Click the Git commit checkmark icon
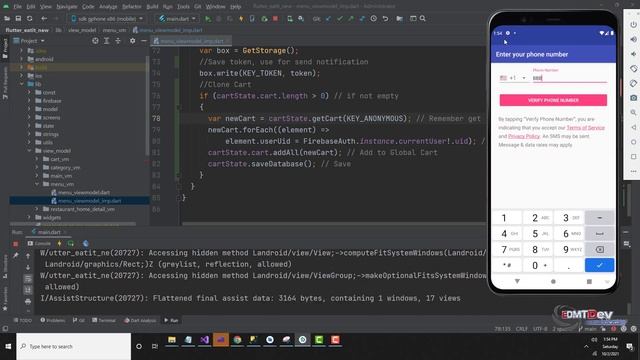 (x=340, y=19)
